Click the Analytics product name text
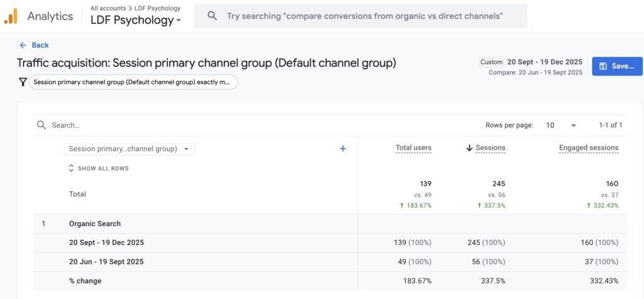This screenshot has width=644, height=299. pos(50,16)
